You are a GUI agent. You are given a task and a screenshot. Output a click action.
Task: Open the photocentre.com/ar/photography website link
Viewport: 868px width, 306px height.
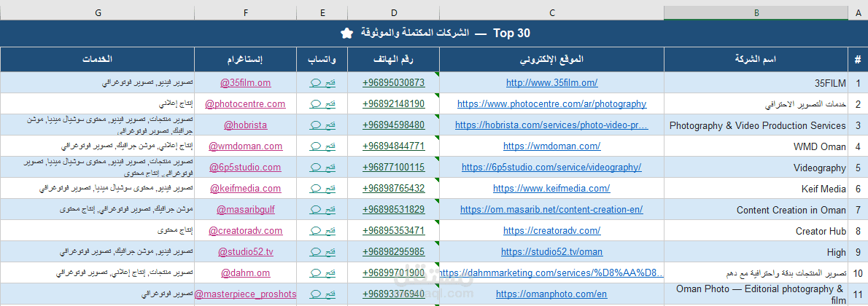point(552,104)
